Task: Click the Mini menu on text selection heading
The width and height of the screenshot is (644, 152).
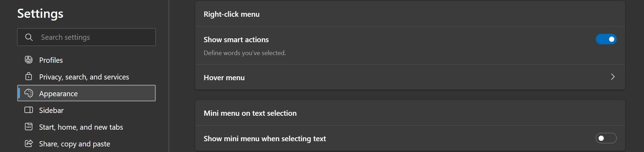Action: pyautogui.click(x=250, y=113)
